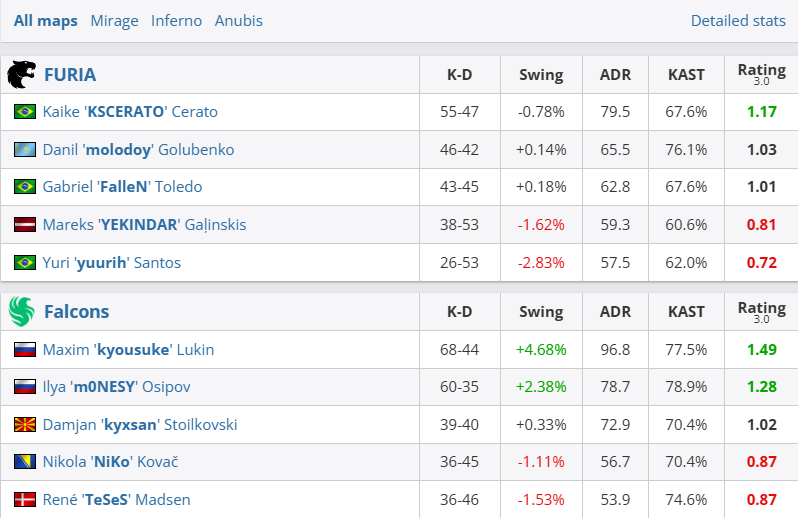Click the FURIA panther team logo
Screen dimensions: 798x518
tap(21, 75)
